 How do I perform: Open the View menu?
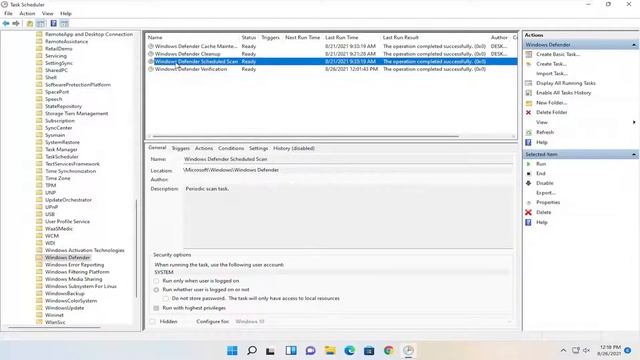coord(47,13)
